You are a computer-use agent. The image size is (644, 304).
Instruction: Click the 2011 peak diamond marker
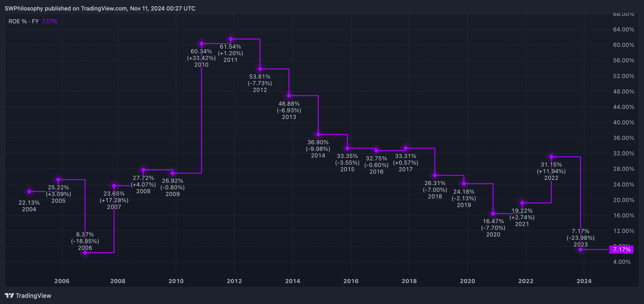231,39
